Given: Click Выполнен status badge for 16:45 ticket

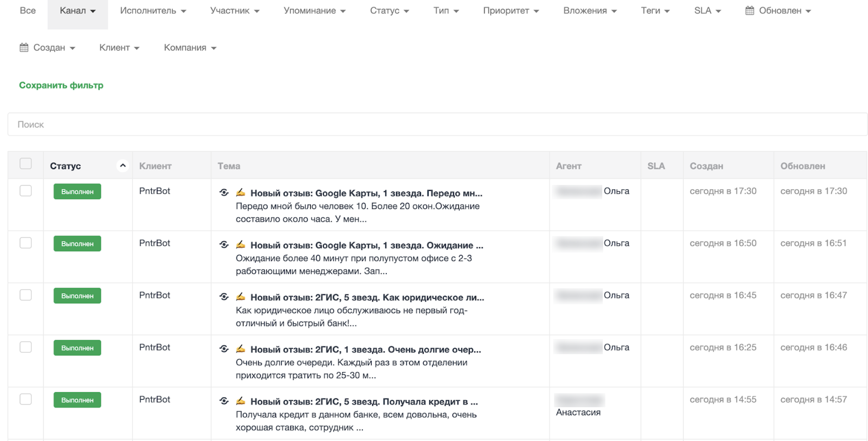Looking at the screenshot, I should (77, 296).
